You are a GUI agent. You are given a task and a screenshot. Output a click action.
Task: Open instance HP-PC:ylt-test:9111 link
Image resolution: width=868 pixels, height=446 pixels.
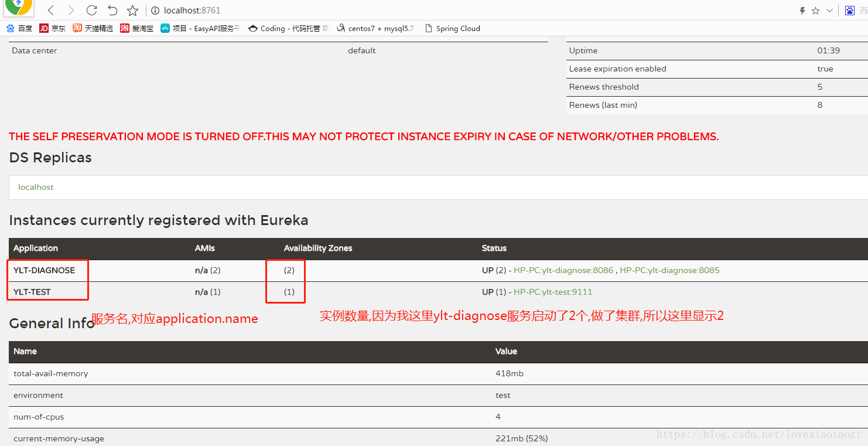553,292
